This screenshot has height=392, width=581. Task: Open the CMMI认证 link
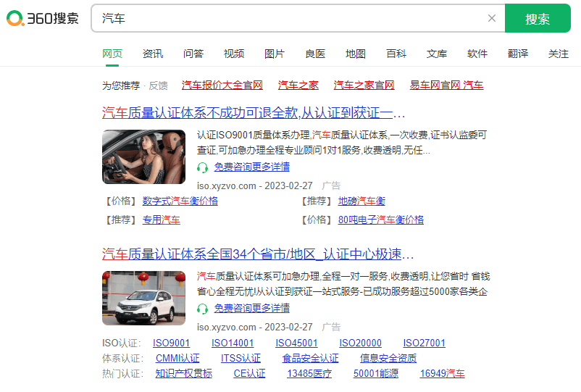(177, 358)
